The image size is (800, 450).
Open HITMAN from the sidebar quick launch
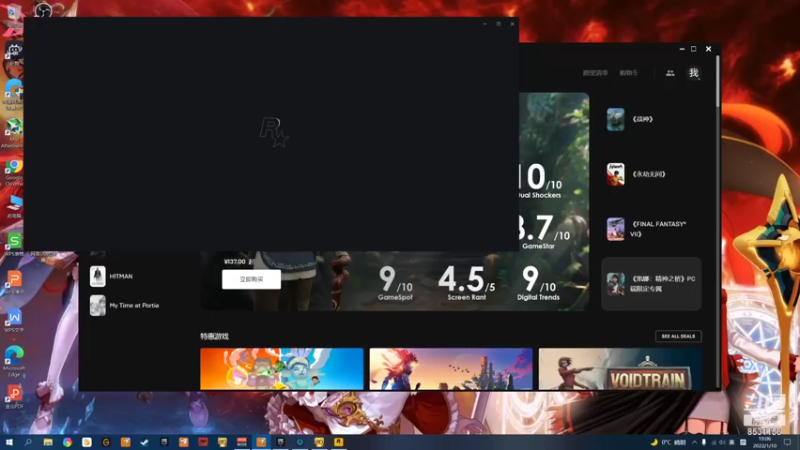(121, 276)
